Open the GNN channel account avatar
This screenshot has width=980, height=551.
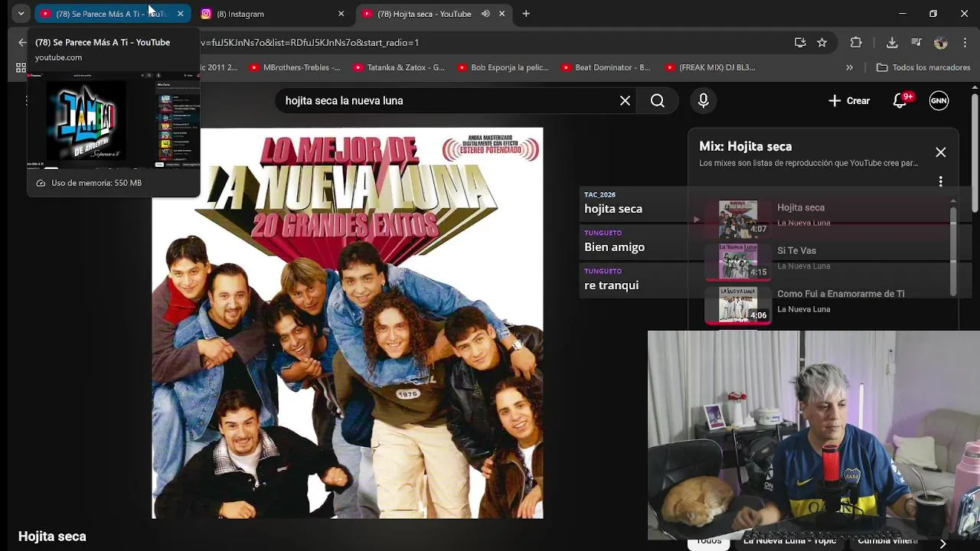939,100
